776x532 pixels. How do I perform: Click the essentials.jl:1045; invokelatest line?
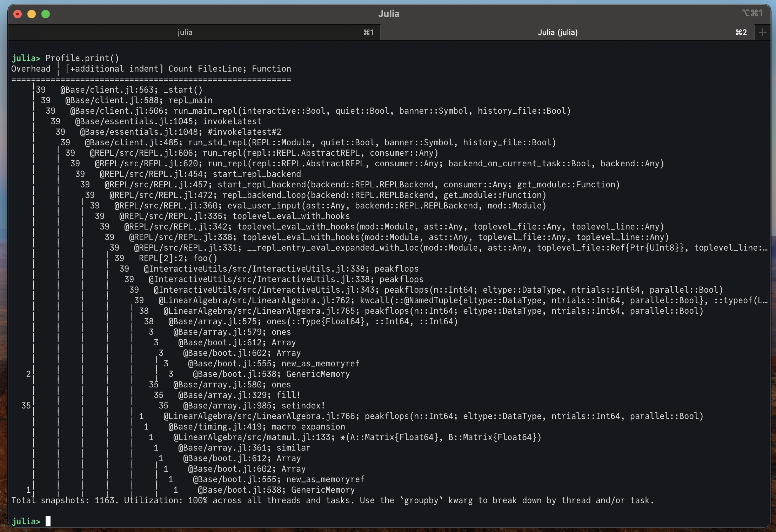[156, 121]
